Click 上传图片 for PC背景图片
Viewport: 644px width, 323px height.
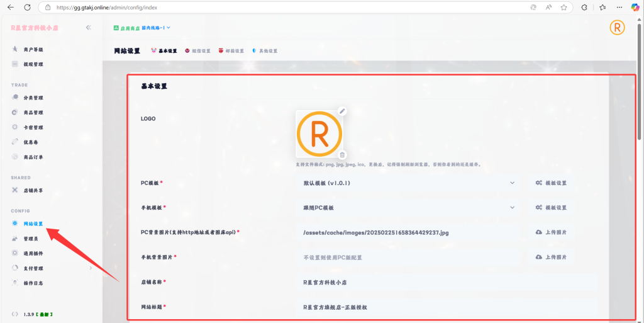552,232
